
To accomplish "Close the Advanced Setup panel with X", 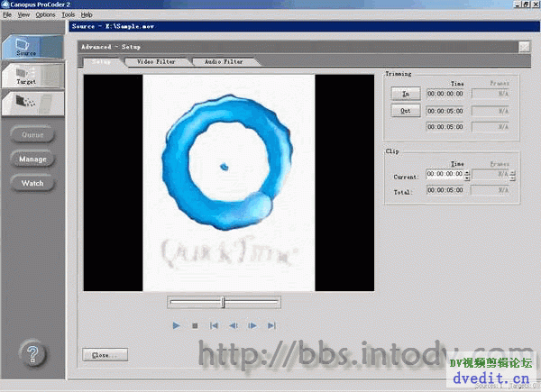I will pyautogui.click(x=525, y=47).
